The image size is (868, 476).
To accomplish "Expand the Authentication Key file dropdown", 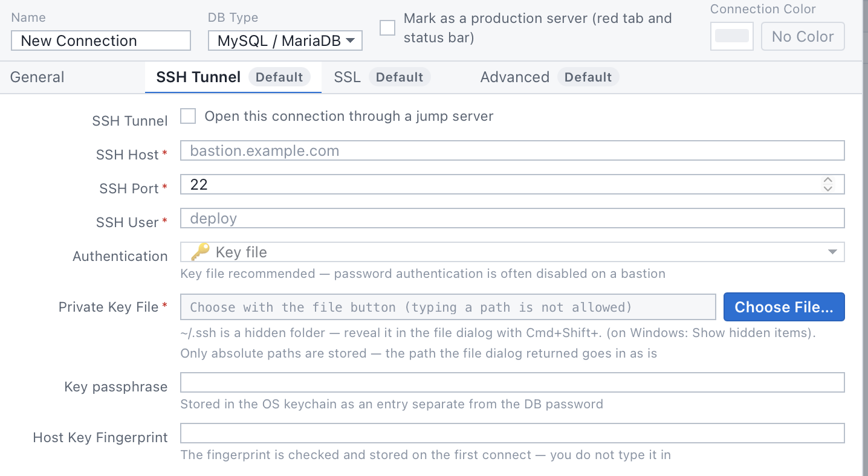I will coord(512,252).
